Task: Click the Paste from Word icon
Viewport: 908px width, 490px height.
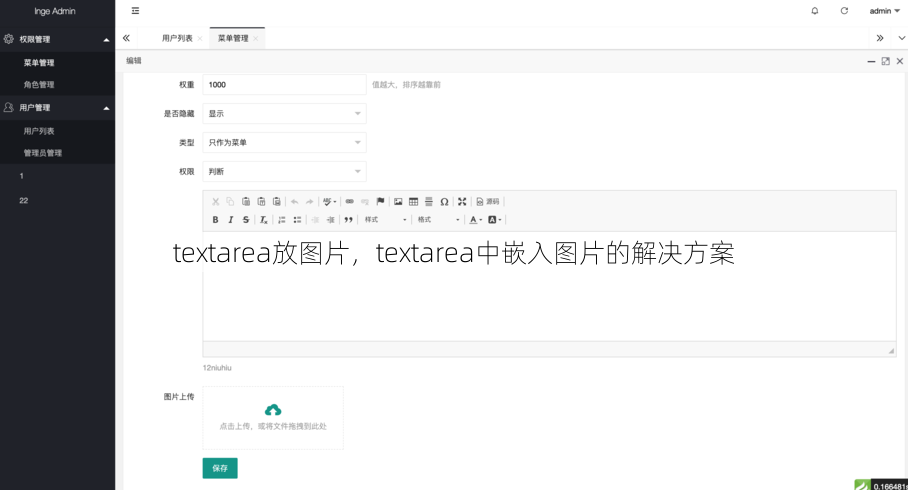Action: click(277, 202)
